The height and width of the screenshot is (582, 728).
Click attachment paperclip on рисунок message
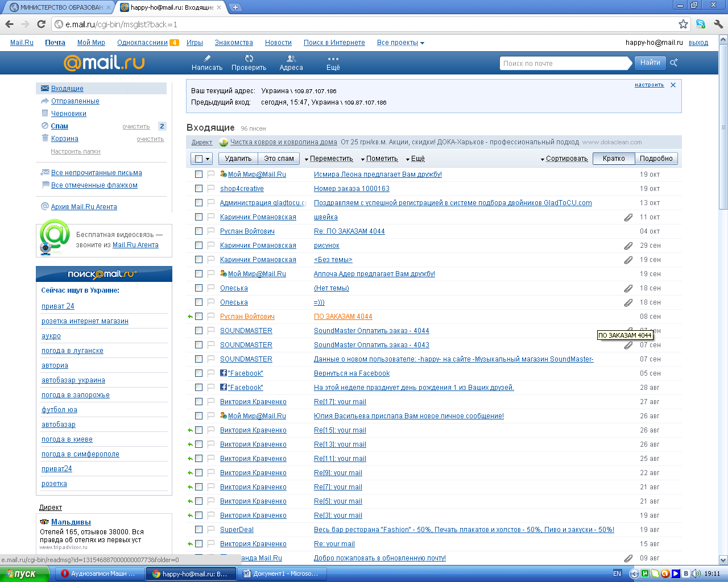point(628,246)
